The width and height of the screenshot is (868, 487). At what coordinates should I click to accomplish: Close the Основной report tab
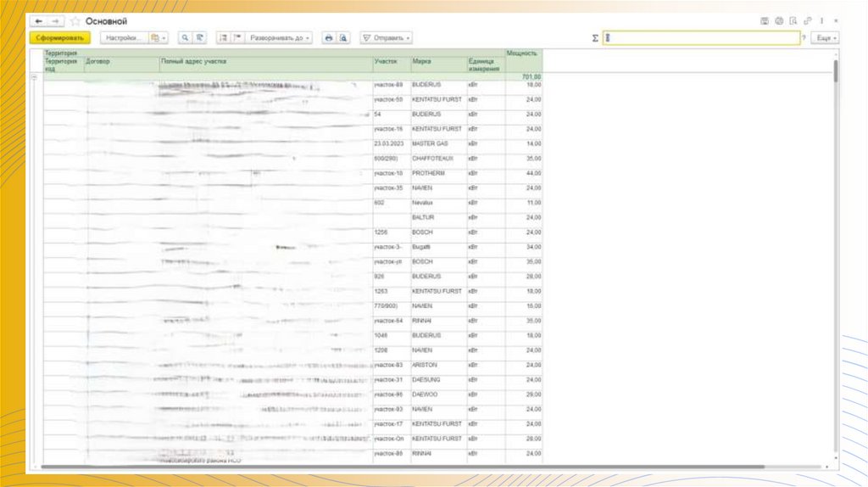click(836, 21)
